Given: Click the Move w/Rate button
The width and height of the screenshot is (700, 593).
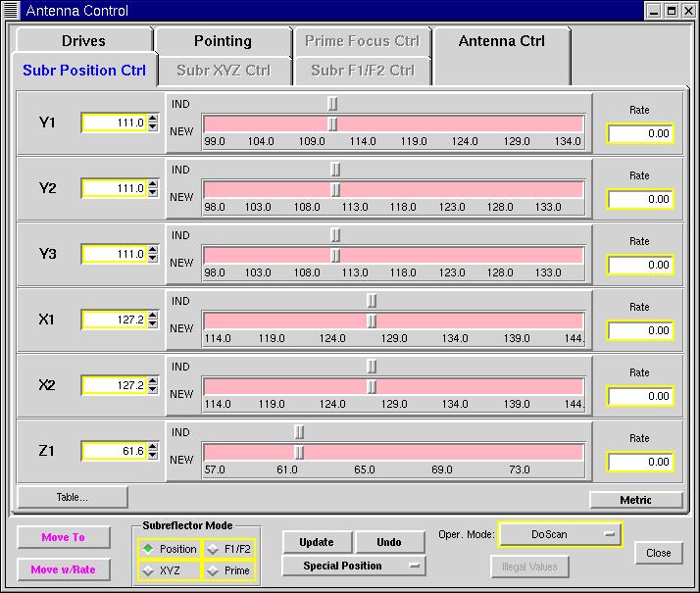Looking at the screenshot, I should point(64,569).
